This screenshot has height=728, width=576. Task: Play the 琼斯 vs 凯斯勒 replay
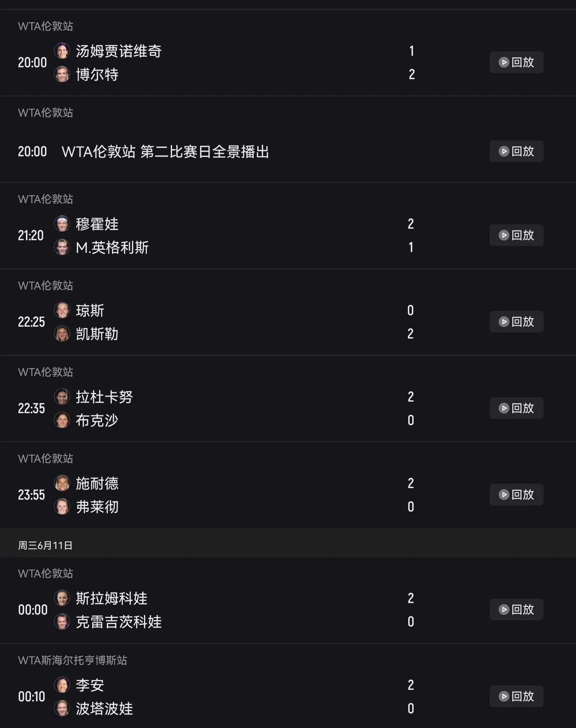[516, 322]
